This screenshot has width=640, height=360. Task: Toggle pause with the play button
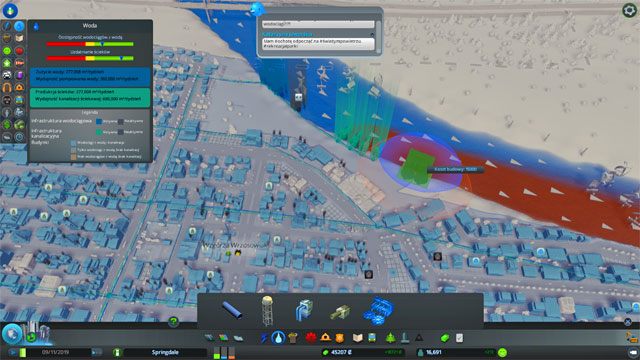tap(13, 352)
